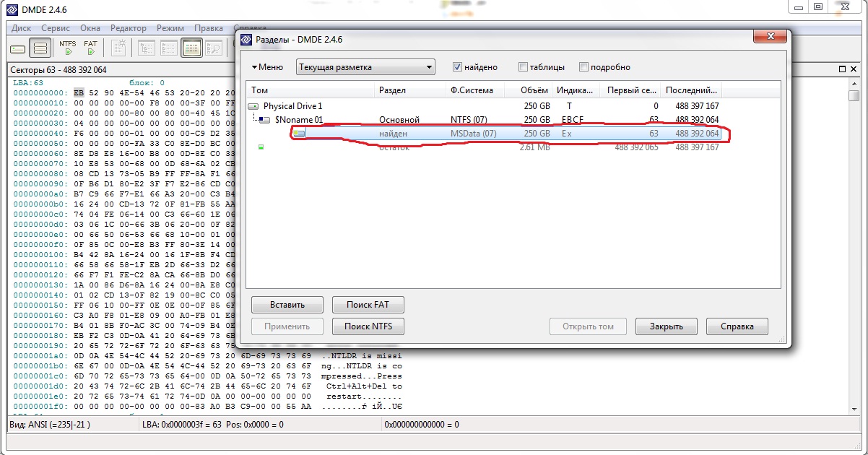The image size is (868, 455).
Task: Open the 'Редактор' menu
Action: pyautogui.click(x=129, y=28)
